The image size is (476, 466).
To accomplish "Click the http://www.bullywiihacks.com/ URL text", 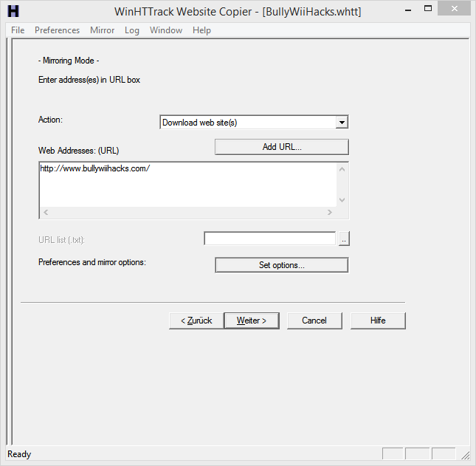I will coord(95,168).
